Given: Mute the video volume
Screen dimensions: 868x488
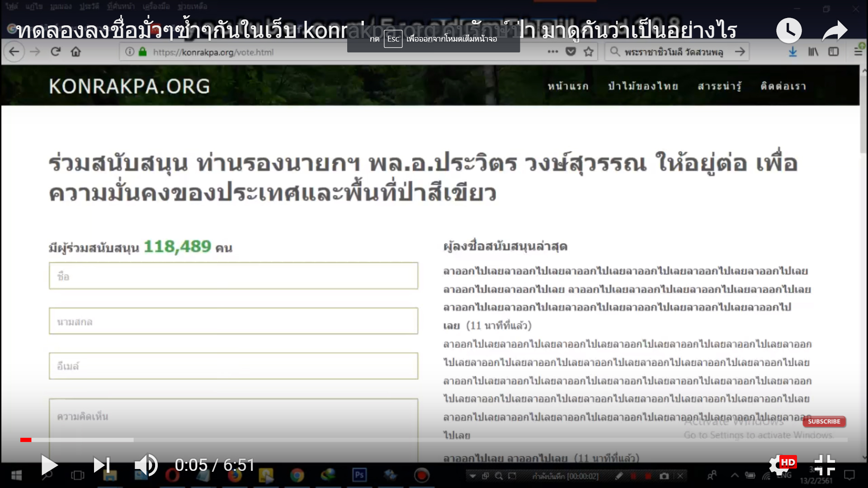Looking at the screenshot, I should (x=146, y=465).
